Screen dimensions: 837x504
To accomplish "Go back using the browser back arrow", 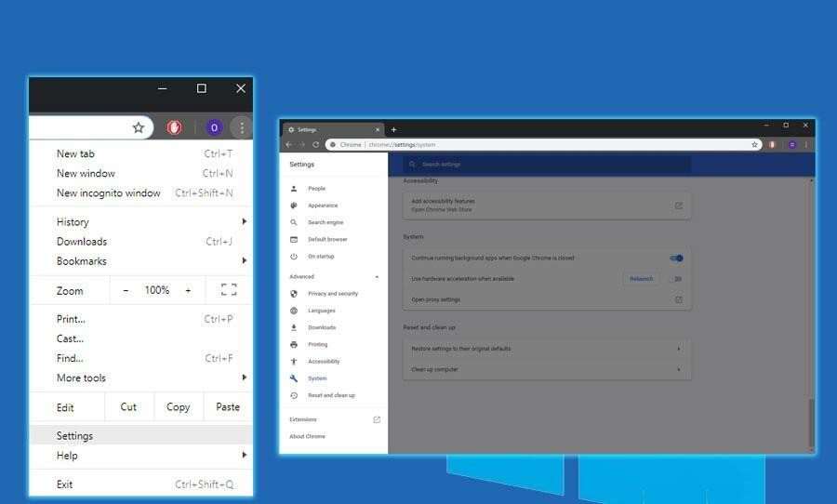I will pyautogui.click(x=289, y=145).
